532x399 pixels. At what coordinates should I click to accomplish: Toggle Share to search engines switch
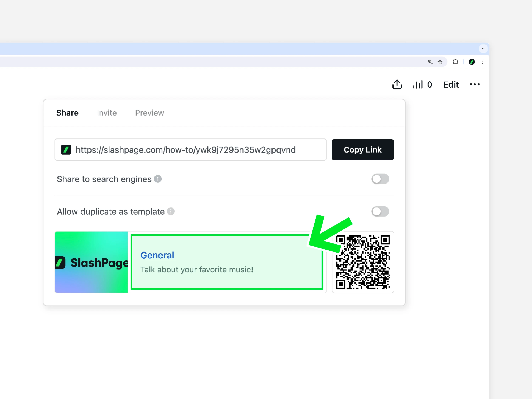(380, 179)
